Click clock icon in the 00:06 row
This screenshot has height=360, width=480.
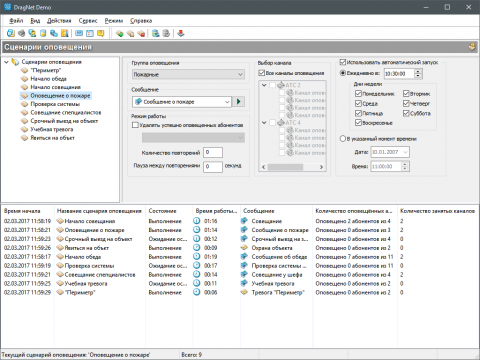click(197, 292)
